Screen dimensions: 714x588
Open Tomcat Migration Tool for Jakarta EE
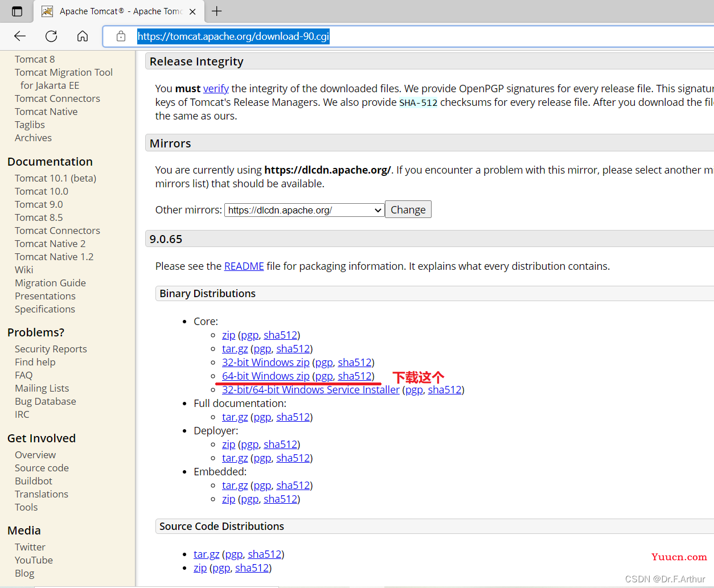point(64,79)
